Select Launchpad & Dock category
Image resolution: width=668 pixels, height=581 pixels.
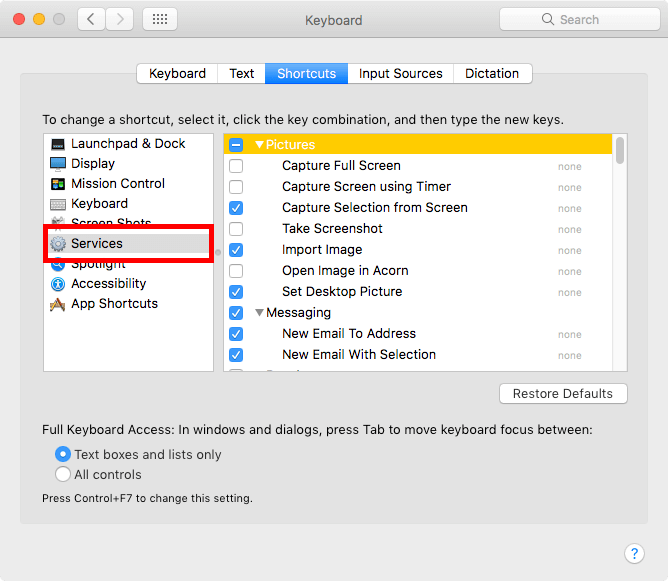click(x=128, y=144)
